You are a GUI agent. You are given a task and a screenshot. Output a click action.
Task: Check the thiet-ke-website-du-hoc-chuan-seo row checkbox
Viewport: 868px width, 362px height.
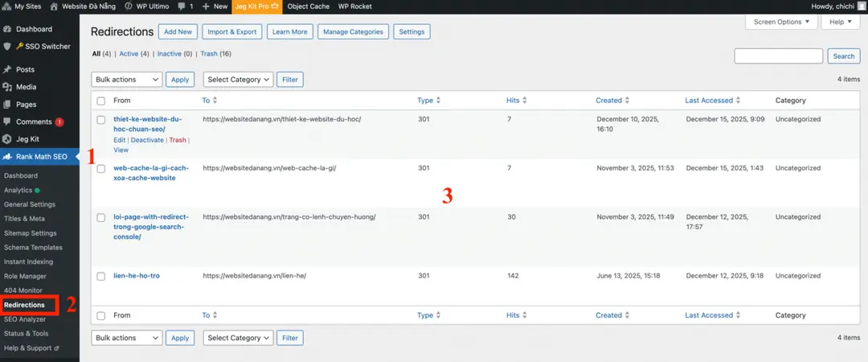click(x=100, y=120)
